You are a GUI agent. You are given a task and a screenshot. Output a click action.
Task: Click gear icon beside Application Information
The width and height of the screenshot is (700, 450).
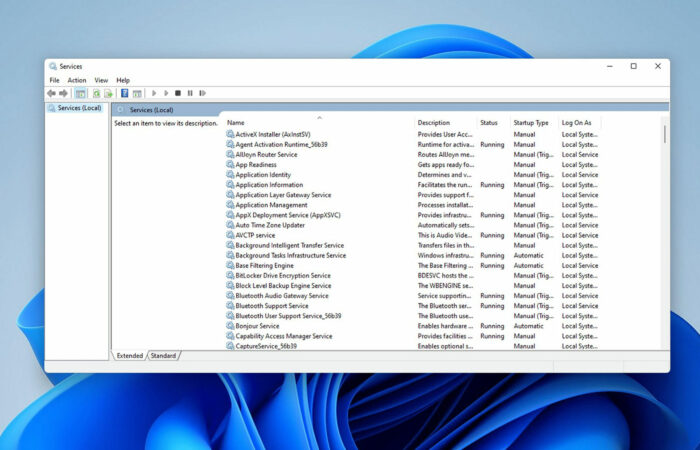(x=230, y=184)
